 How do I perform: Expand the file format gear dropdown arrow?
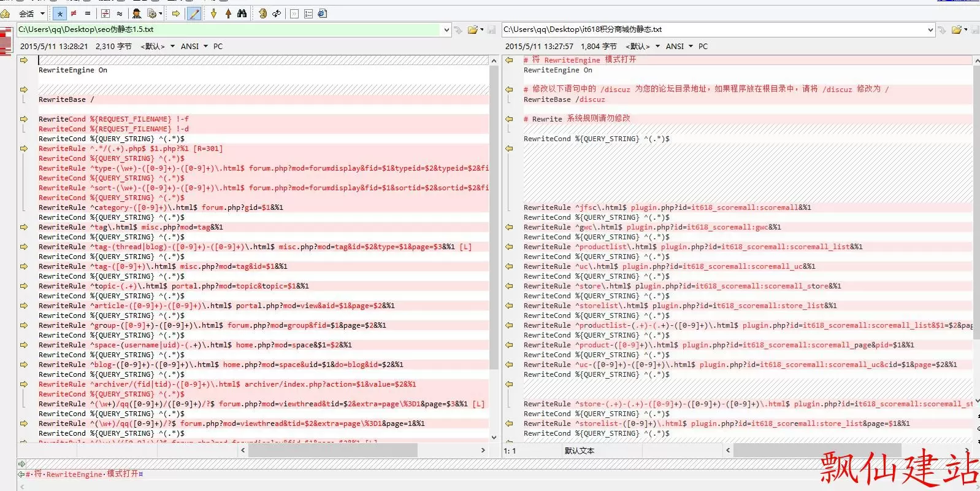pos(161,14)
